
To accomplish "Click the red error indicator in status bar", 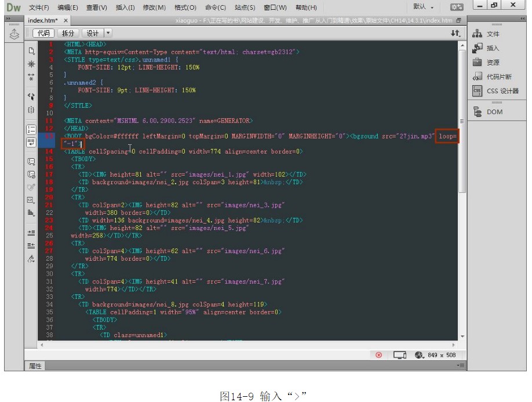I will click(x=378, y=355).
